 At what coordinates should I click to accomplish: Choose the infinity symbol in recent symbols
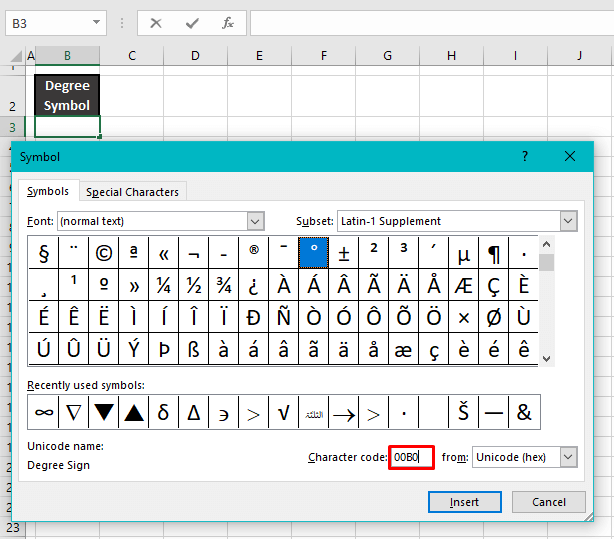point(44,411)
